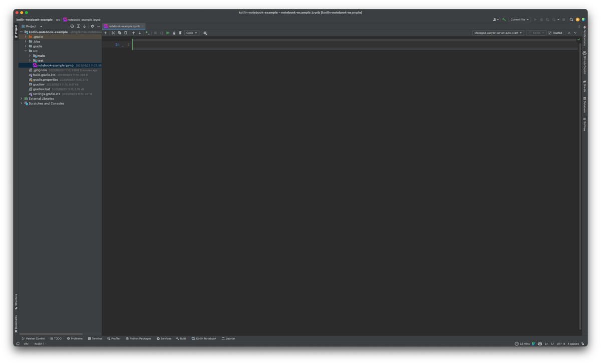
Task: Cut the cell using scissors icon
Action: pyautogui.click(x=113, y=33)
